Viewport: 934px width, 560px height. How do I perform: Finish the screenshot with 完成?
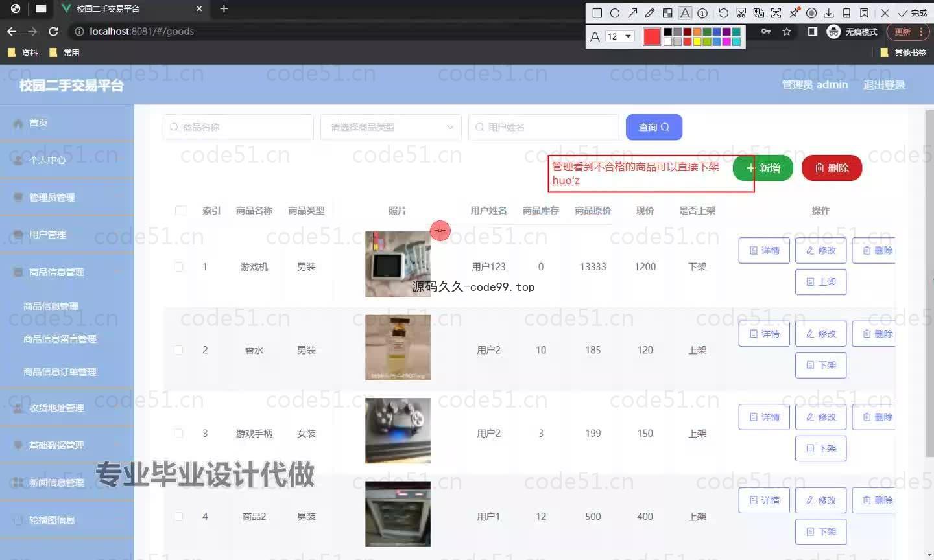912,13
